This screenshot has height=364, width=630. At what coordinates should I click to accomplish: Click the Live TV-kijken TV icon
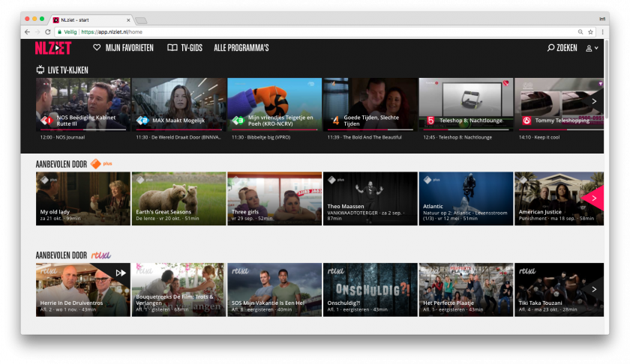40,70
